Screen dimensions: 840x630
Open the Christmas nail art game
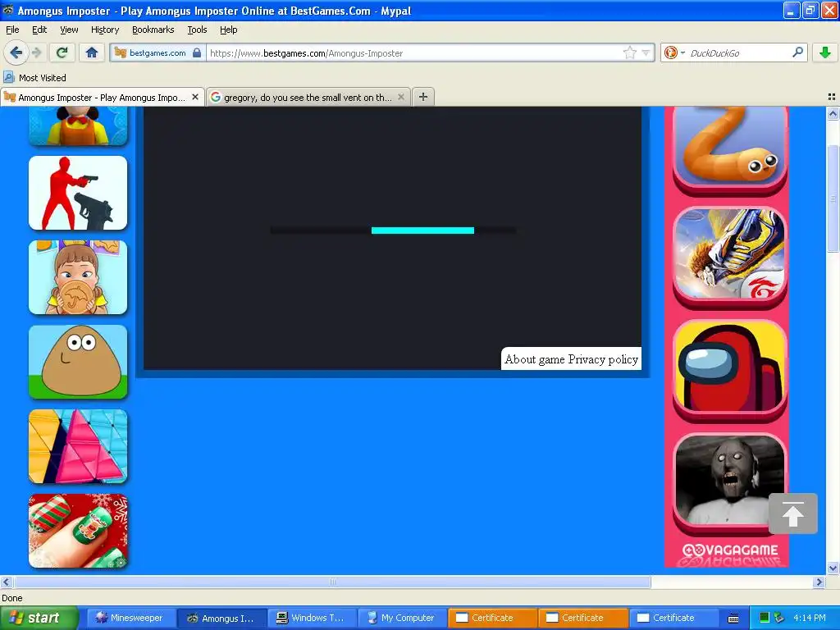click(x=78, y=531)
